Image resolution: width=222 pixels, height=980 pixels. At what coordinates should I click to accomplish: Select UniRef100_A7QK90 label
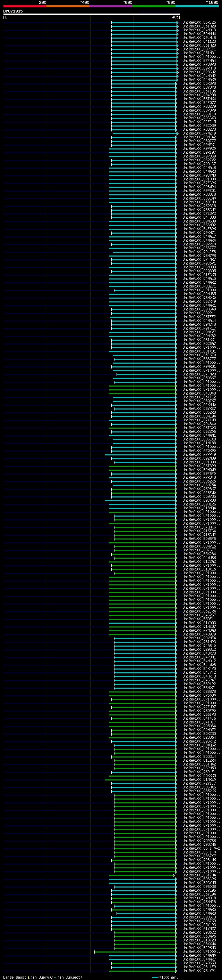[199, 451]
